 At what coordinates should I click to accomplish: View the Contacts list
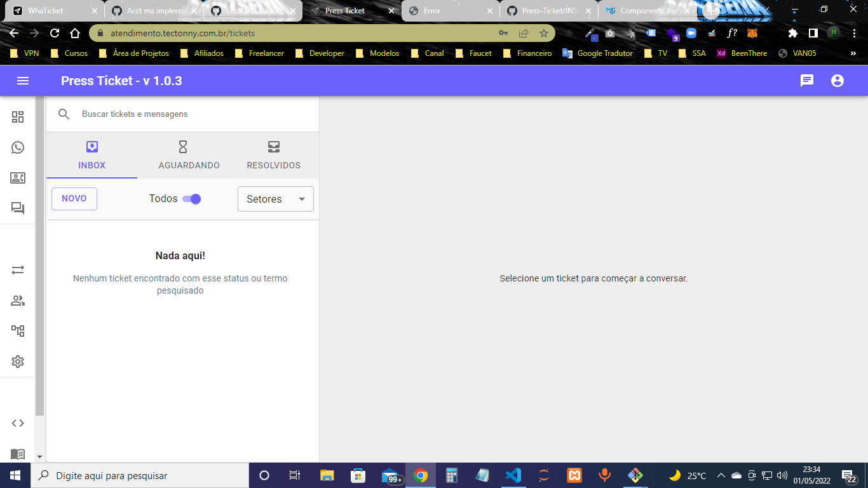[17, 178]
